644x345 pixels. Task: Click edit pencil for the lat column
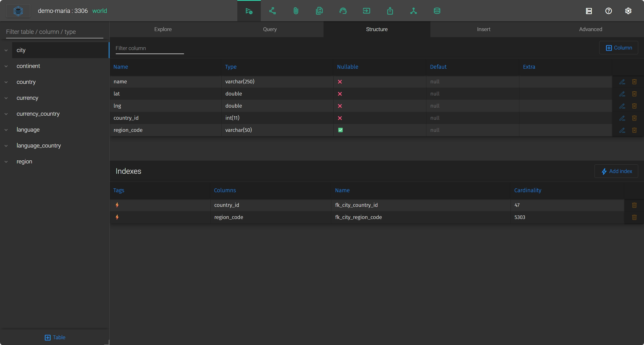(622, 94)
